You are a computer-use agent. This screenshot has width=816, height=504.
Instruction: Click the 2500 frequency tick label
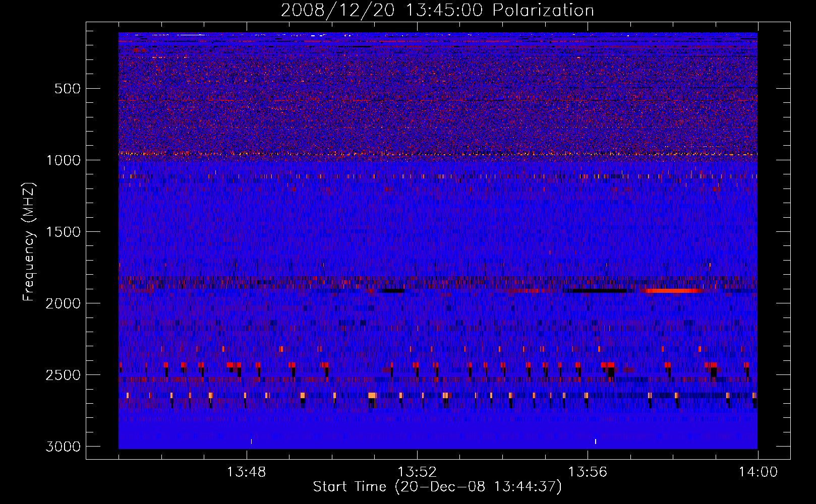(x=63, y=375)
